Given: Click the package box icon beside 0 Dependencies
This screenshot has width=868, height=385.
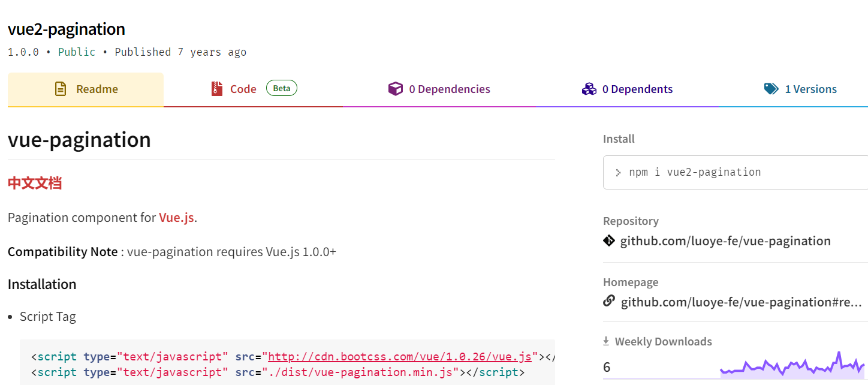Looking at the screenshot, I should (x=396, y=88).
